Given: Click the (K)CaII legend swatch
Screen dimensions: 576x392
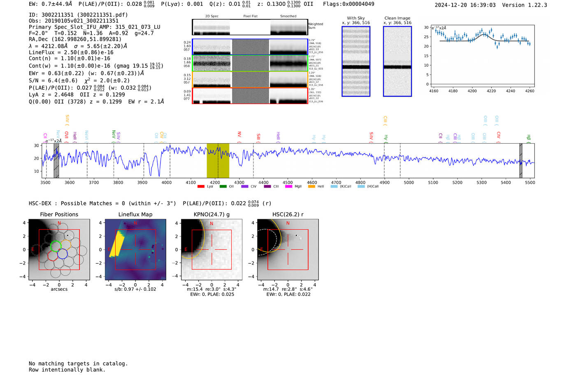Looking at the screenshot, I should pos(334,186).
